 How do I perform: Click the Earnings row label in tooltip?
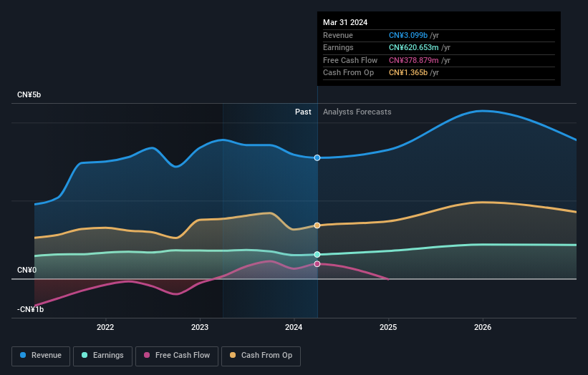pyautogui.click(x=338, y=47)
